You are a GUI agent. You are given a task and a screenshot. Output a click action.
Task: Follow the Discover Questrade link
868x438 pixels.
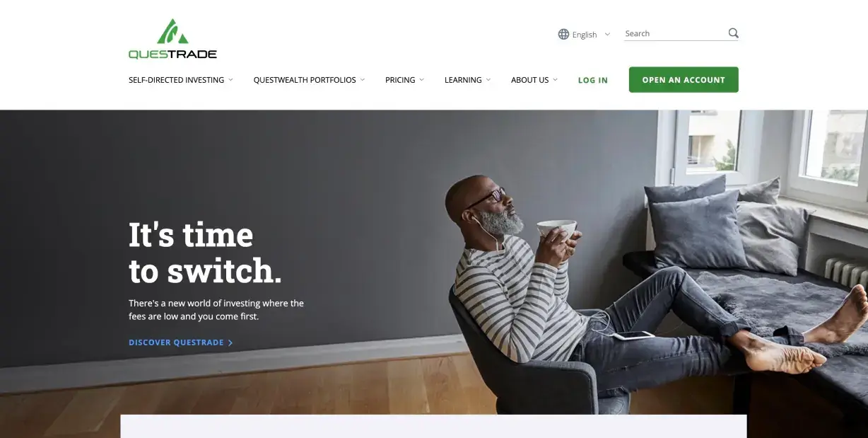tap(176, 342)
